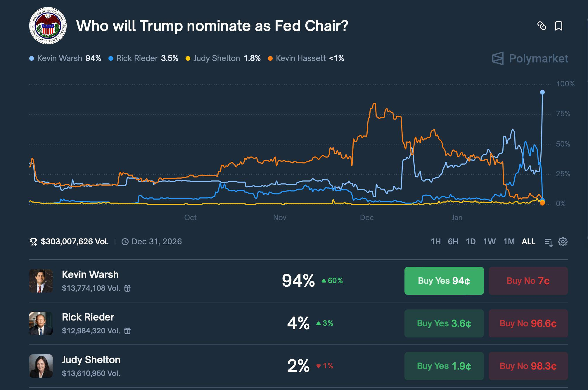Click the Kevin Warsh endpoint dot on chart
This screenshot has height=390, width=588.
click(x=542, y=92)
